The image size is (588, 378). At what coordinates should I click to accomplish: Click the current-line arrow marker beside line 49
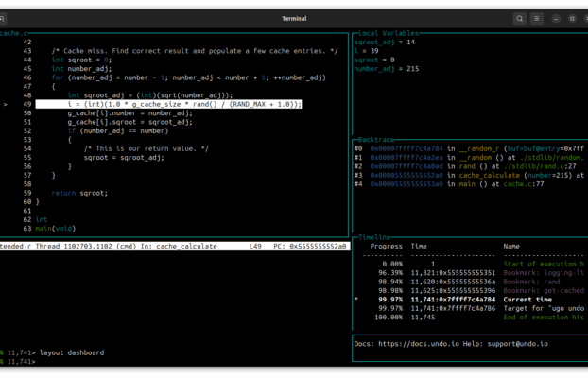[x=6, y=105]
